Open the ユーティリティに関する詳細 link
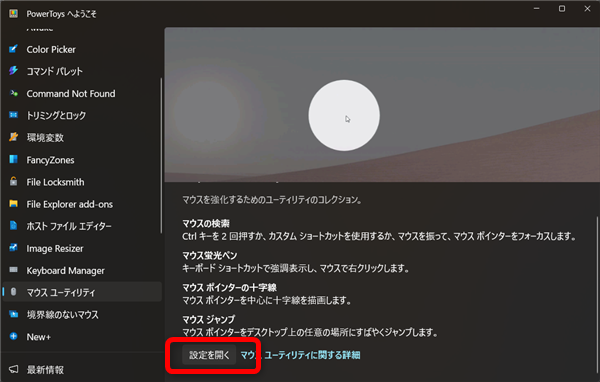The image size is (600, 382). tap(300, 355)
